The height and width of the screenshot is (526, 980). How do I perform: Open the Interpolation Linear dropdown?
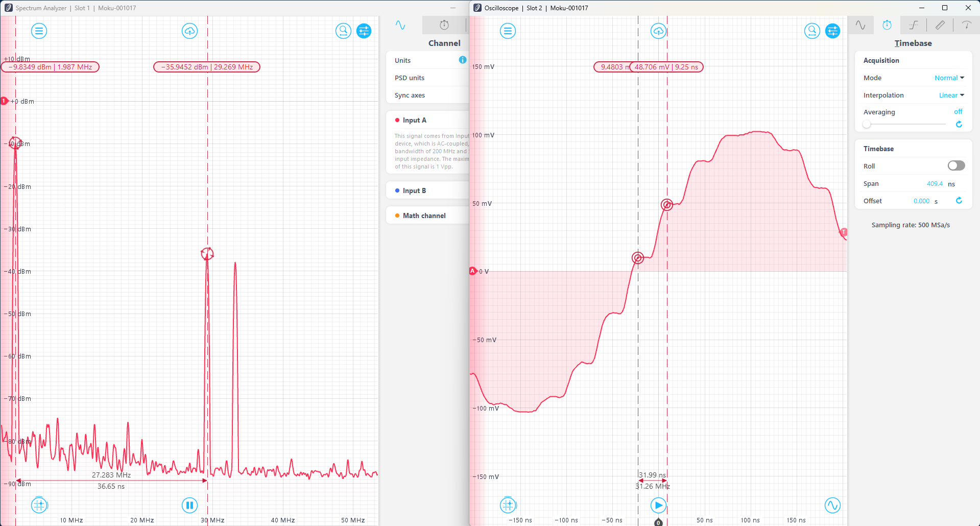coord(951,95)
